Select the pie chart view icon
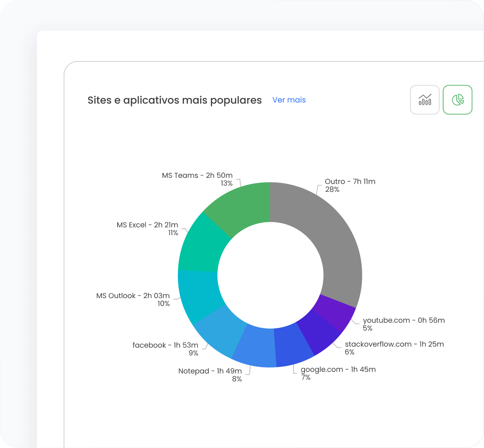 point(457,100)
